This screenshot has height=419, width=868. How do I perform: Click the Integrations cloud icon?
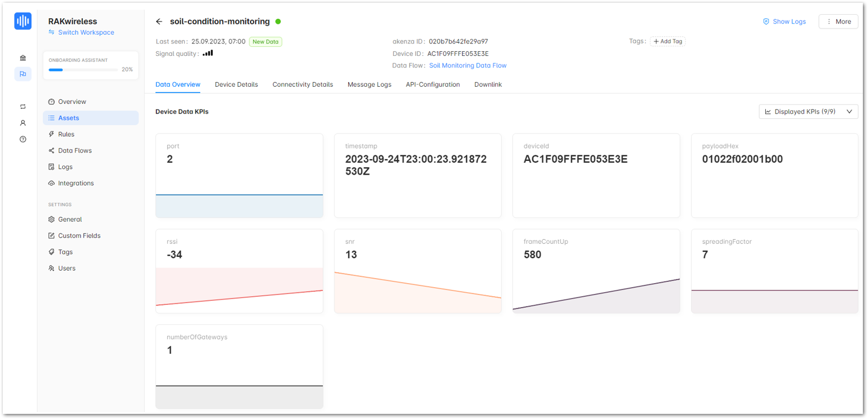pyautogui.click(x=51, y=183)
